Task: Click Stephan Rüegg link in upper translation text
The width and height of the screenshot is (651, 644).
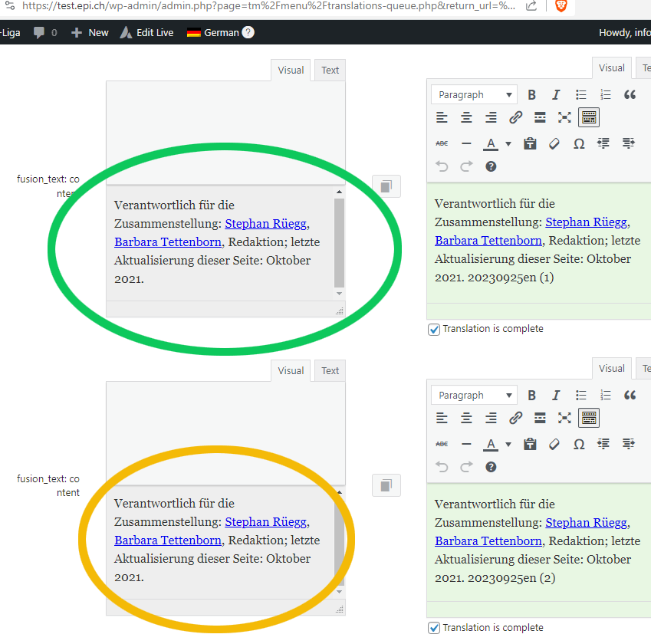Action: tap(587, 222)
